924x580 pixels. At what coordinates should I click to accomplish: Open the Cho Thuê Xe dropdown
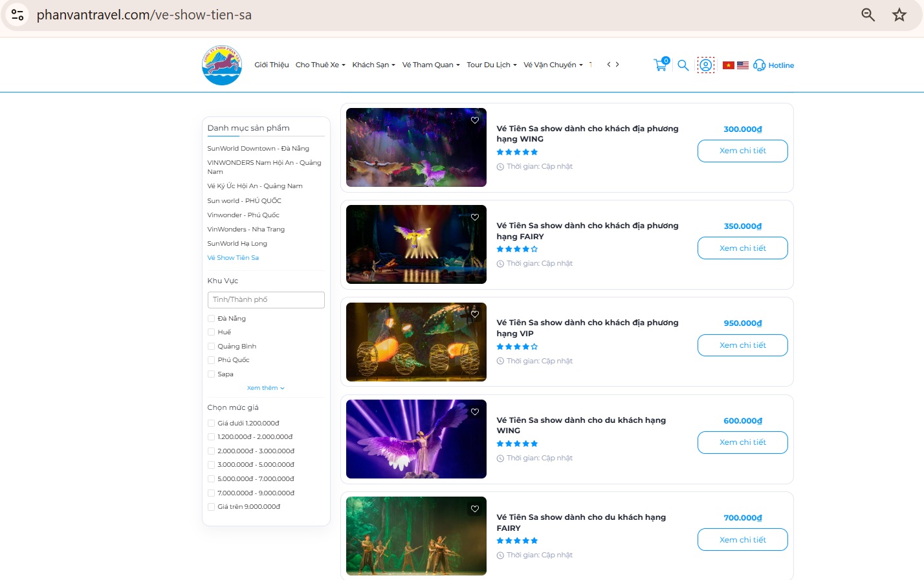[319, 65]
